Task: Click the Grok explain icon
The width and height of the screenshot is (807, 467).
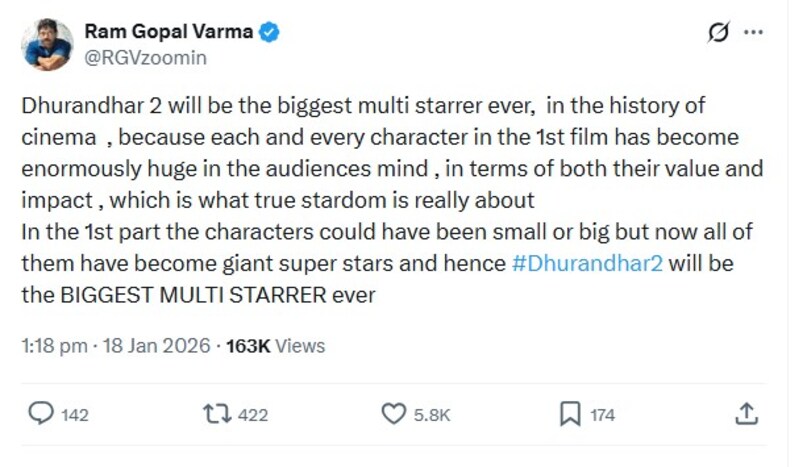Action: [718, 35]
